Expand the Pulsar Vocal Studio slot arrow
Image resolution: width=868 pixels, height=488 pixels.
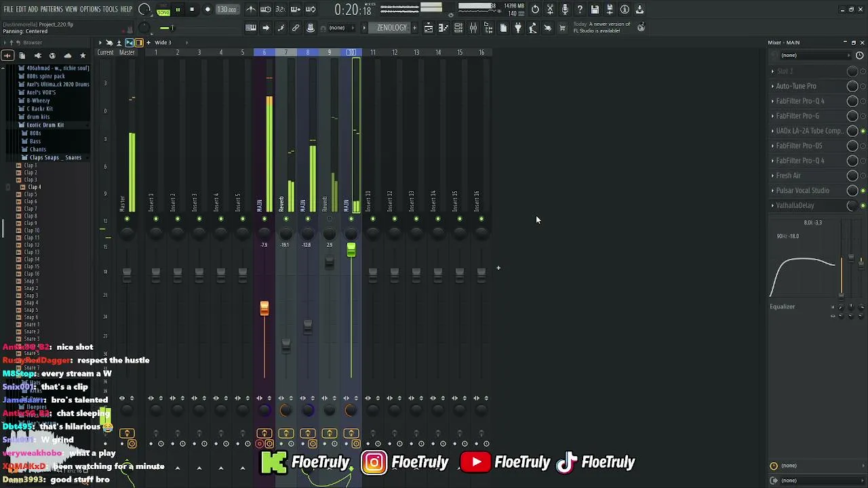[772, 190]
